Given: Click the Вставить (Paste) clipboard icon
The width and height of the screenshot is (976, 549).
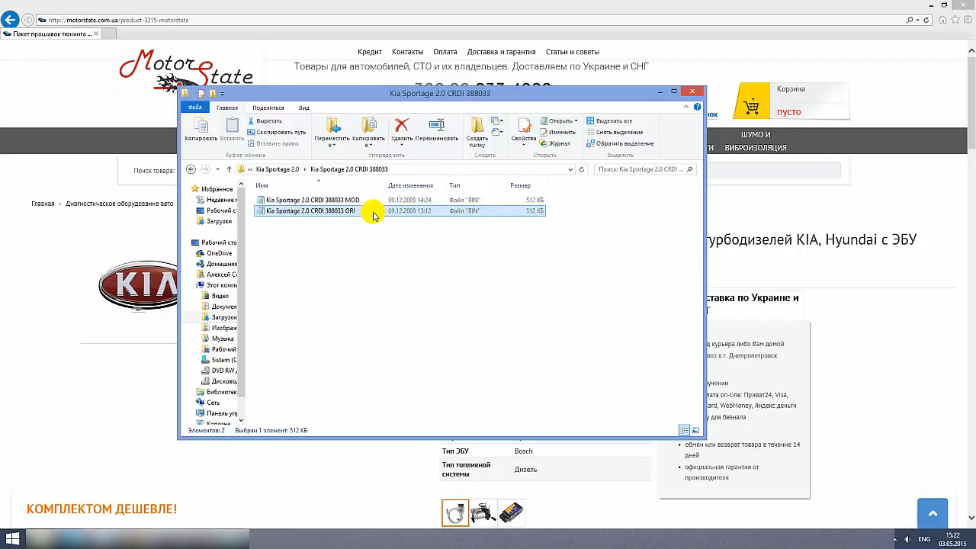Looking at the screenshot, I should 232,129.
